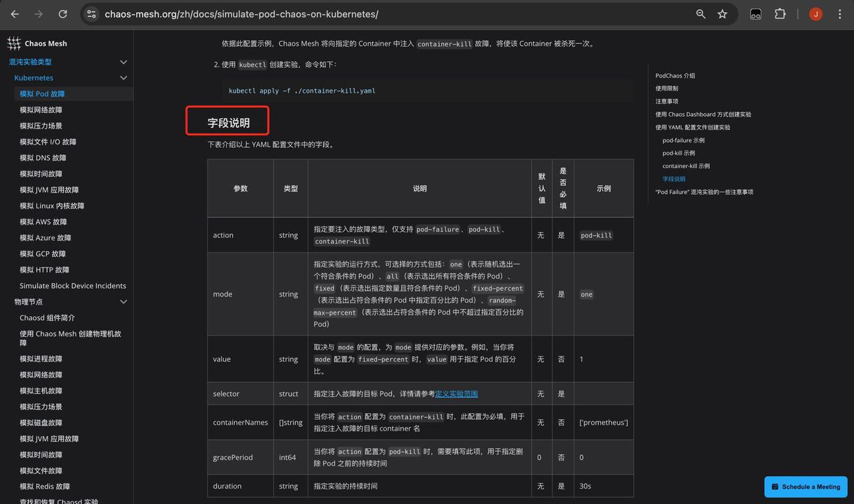Open site information icon in address bar
This screenshot has height=504, width=854.
(92, 13)
